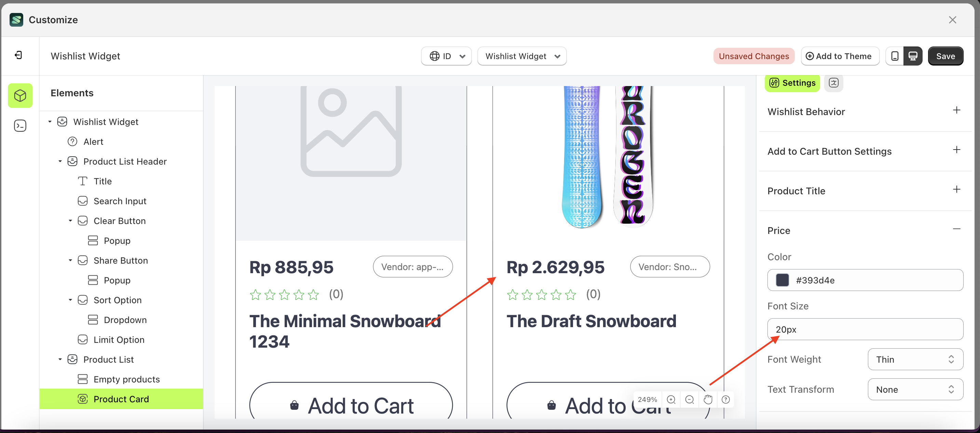The width and height of the screenshot is (980, 433).
Task: Collapse the Price settings section
Action: (x=956, y=229)
